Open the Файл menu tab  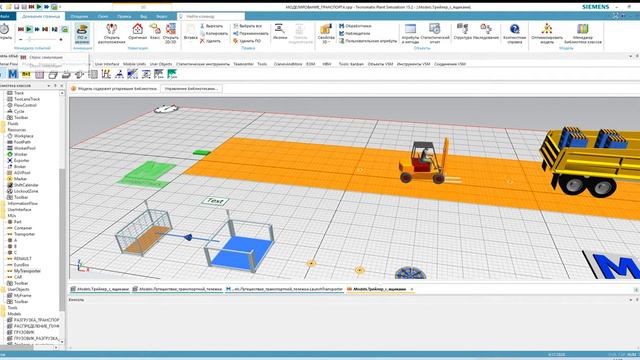point(5,16)
